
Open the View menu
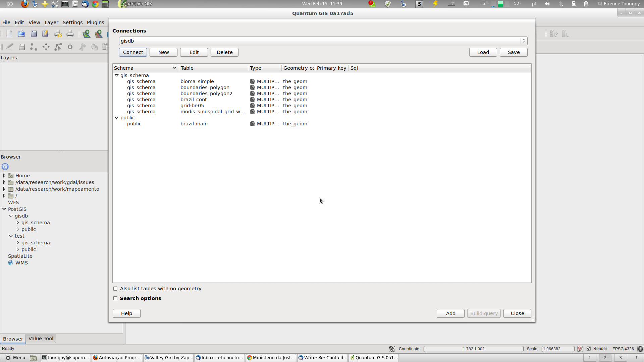pyautogui.click(x=34, y=22)
